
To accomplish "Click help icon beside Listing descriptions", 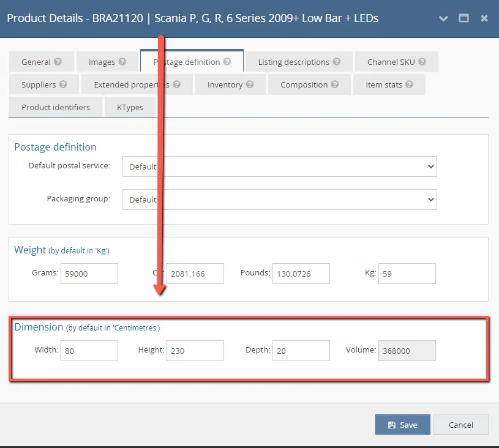I will click(336, 62).
